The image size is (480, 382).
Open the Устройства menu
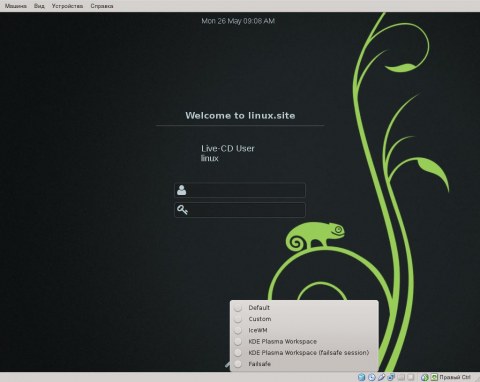[x=67, y=6]
